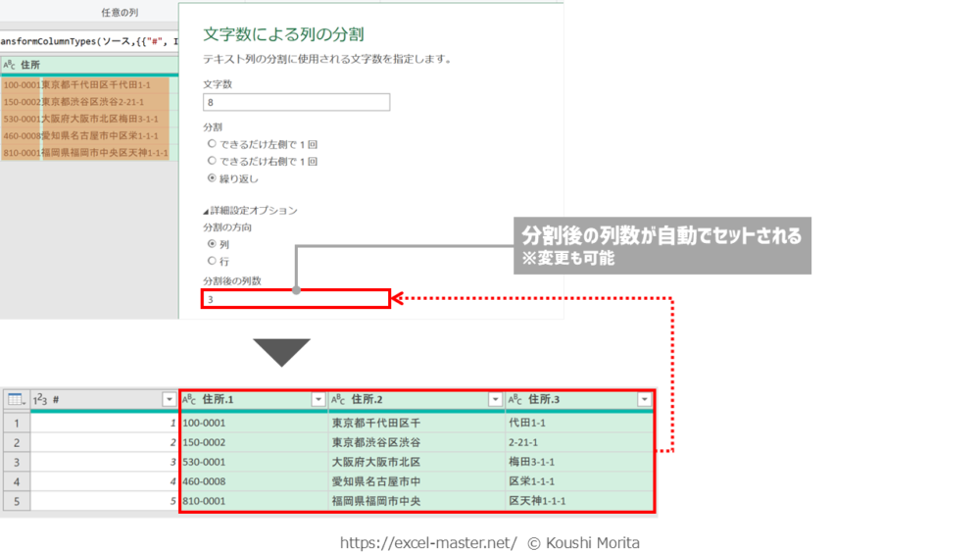Open the excel-master.net link
Screen dimensions: 980x552
point(428,542)
